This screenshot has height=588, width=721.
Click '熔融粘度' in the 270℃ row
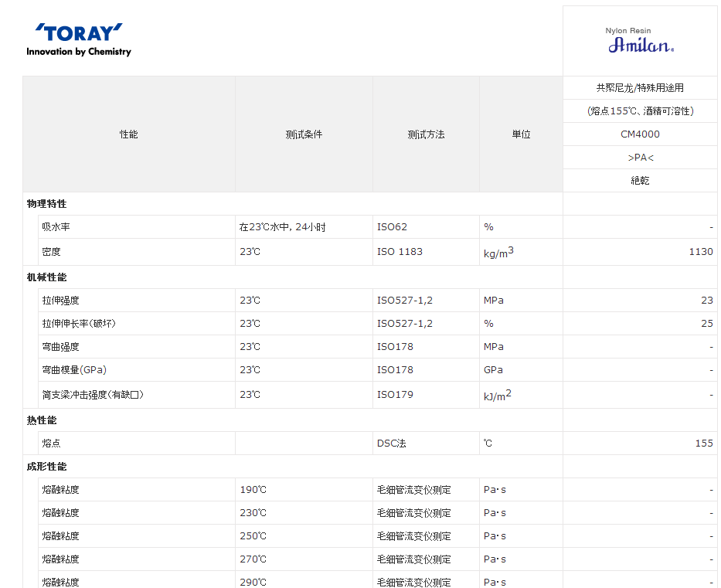tap(61, 559)
